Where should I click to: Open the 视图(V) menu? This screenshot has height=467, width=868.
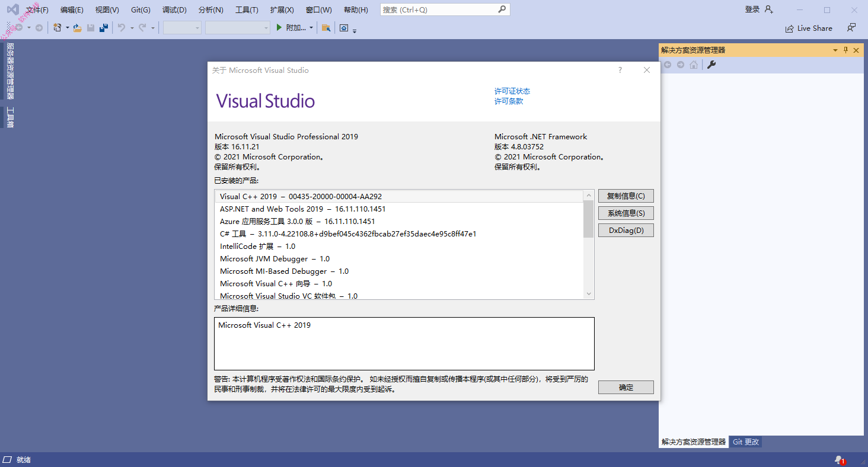point(107,9)
